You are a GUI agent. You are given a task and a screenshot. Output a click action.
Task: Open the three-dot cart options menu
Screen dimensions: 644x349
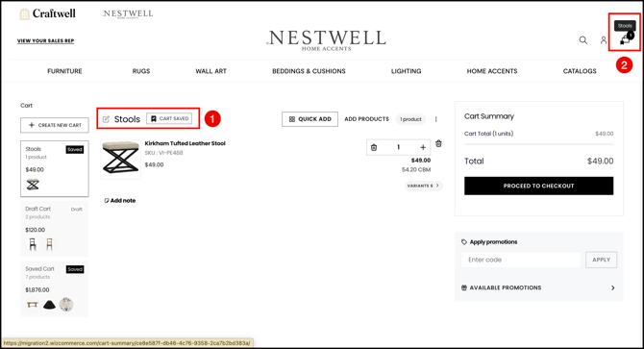[x=435, y=119]
